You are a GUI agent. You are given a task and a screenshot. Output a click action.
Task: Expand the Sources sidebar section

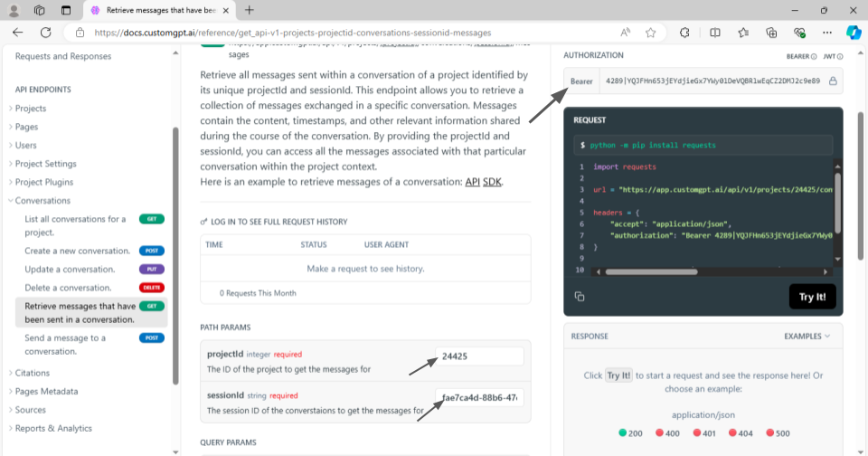coord(31,410)
